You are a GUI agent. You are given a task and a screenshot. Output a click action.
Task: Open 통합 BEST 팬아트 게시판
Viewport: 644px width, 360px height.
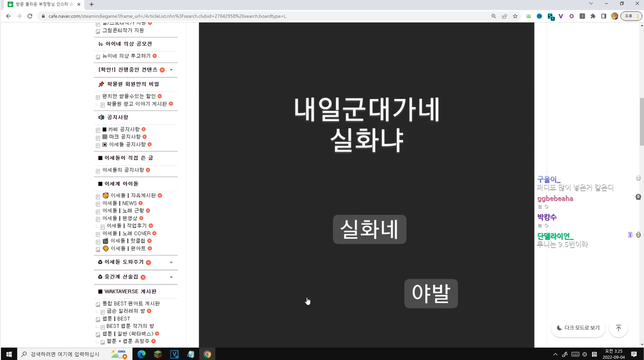point(131,304)
